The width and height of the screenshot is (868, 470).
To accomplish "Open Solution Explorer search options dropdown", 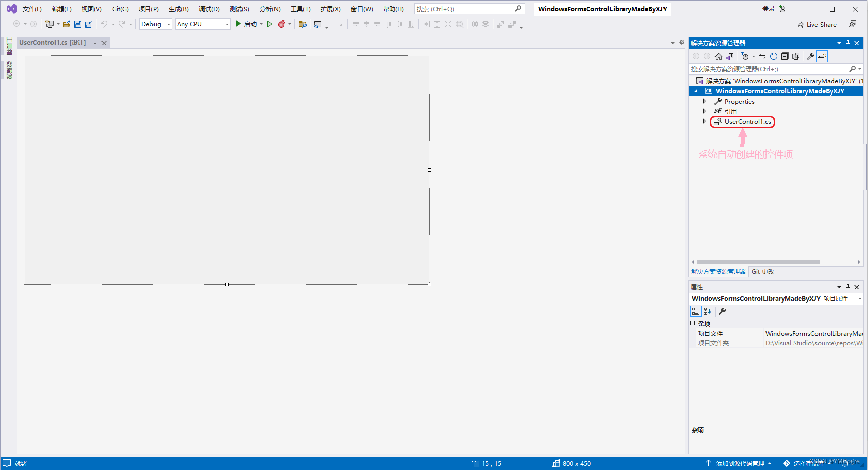I will pos(860,69).
